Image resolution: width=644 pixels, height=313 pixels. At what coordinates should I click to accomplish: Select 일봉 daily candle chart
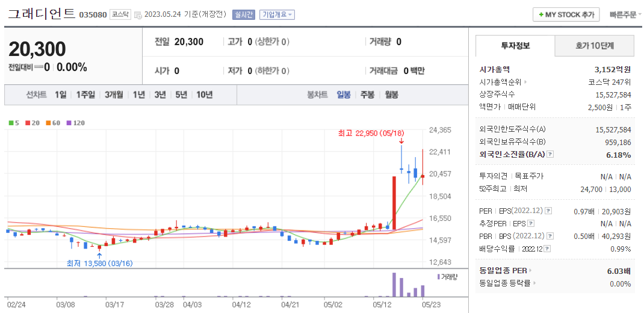pos(343,95)
